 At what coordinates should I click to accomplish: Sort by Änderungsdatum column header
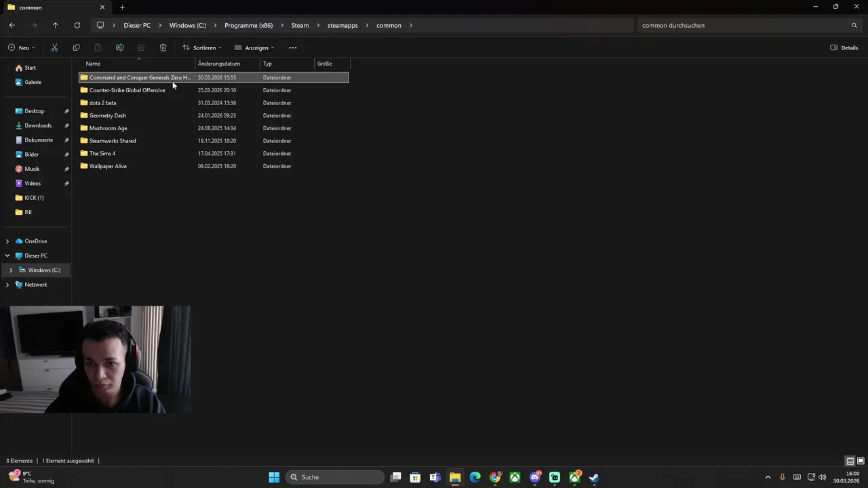click(219, 64)
